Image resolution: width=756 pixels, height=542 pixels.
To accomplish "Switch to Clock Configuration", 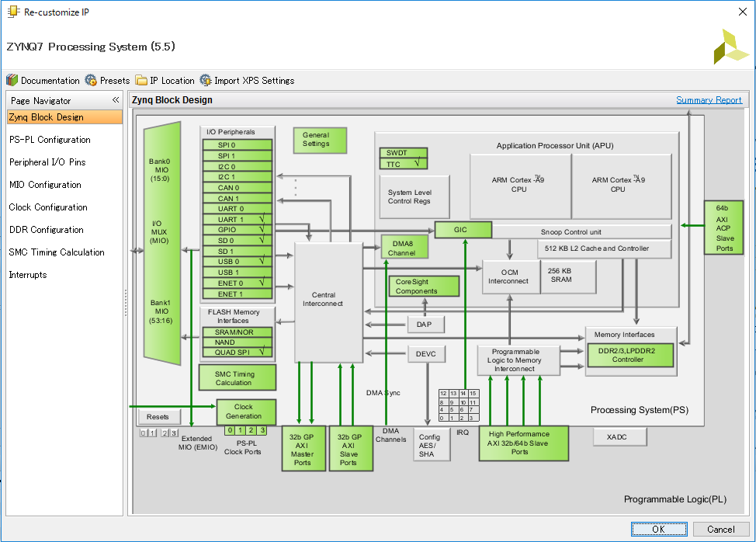I will (x=50, y=207).
